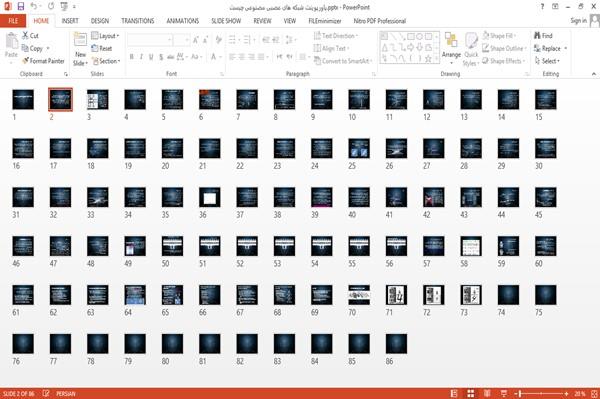Cut the selected slide
This screenshot has width=600, height=399.
[30, 36]
